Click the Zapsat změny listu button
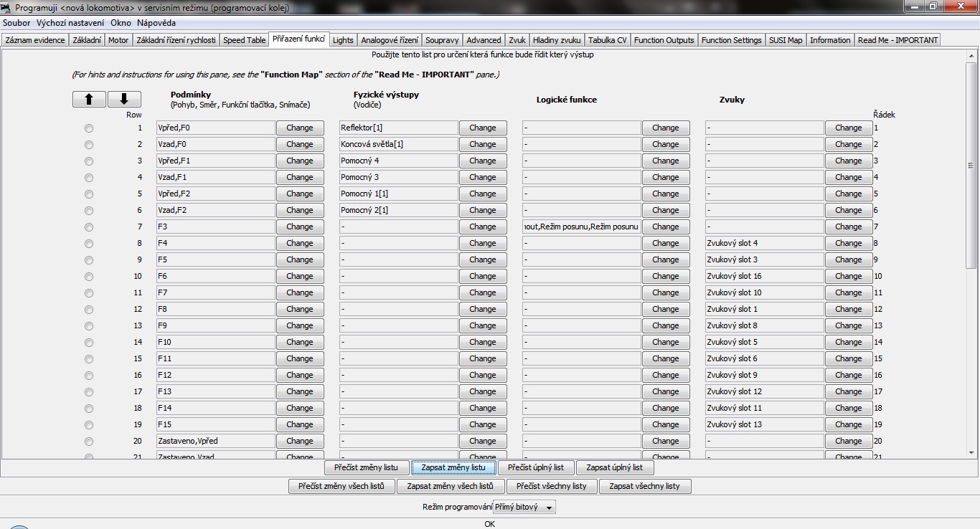The height and width of the screenshot is (529, 980). point(453,468)
